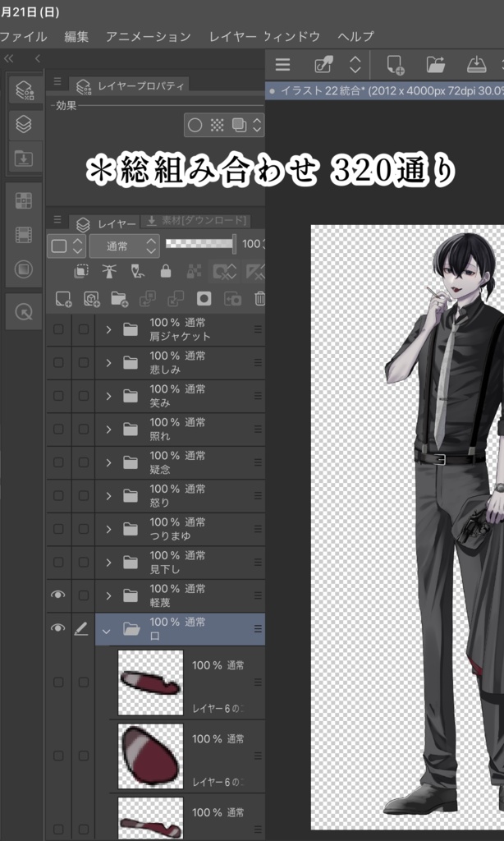Screen dimensions: 504x841
Task: Click the Save icon in the command bar
Action: tap(476, 65)
